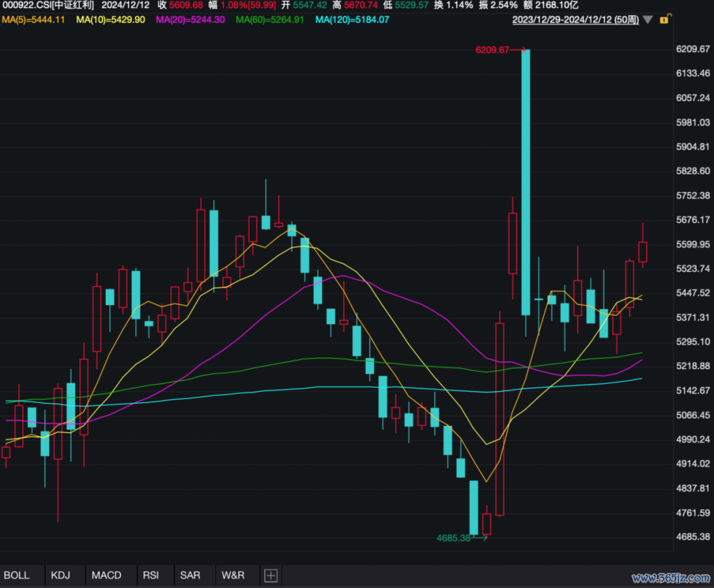This screenshot has width=714, height=588.
Task: Click the high price 5670.74 value
Action: click(361, 5)
